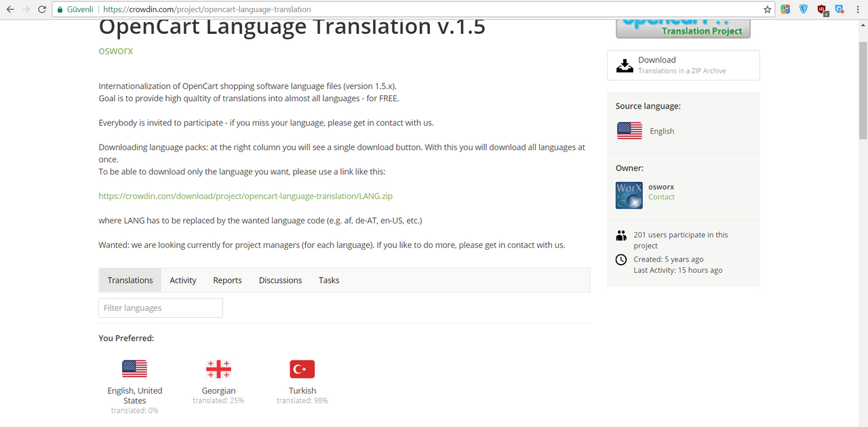The image size is (868, 427).
Task: Open Chrome three-dot menu
Action: click(x=859, y=10)
